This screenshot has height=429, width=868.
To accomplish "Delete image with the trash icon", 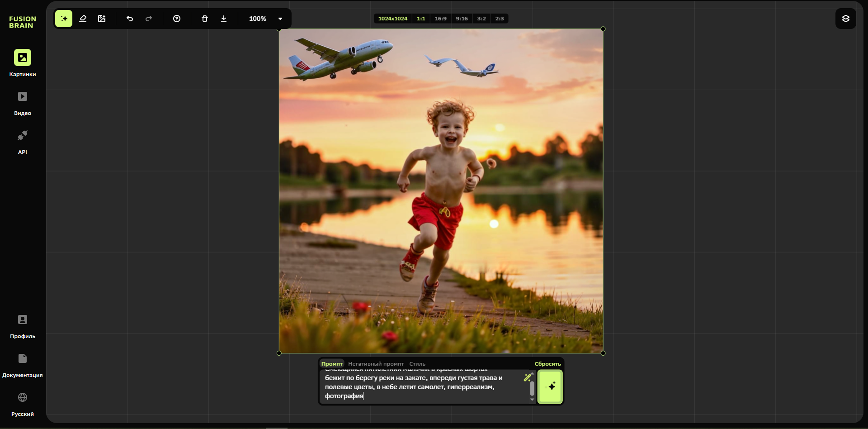I will [205, 19].
